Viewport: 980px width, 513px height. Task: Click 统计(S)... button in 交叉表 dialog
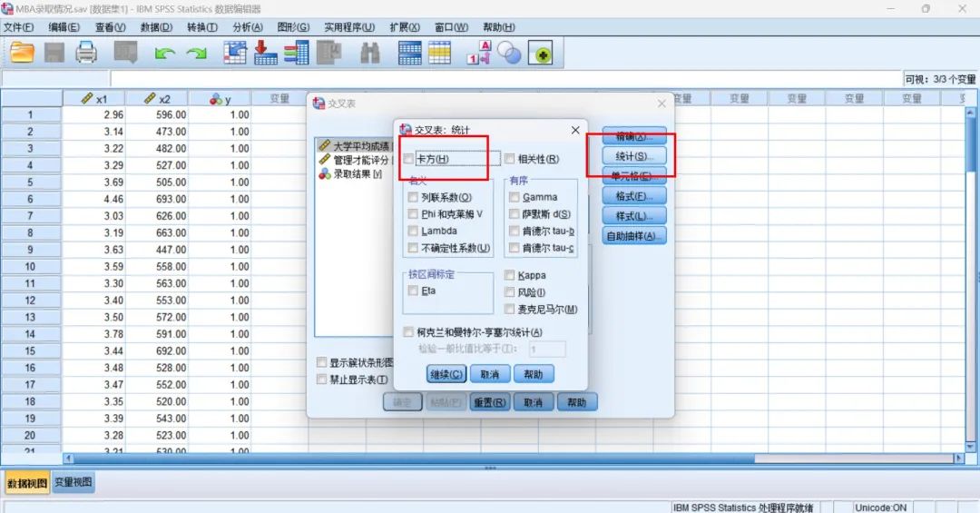[x=633, y=156]
